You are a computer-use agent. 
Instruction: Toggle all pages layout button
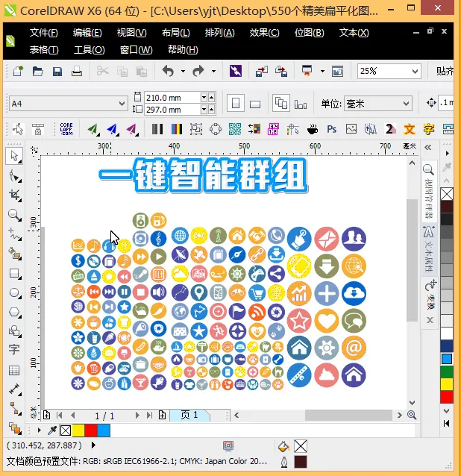[x=280, y=103]
